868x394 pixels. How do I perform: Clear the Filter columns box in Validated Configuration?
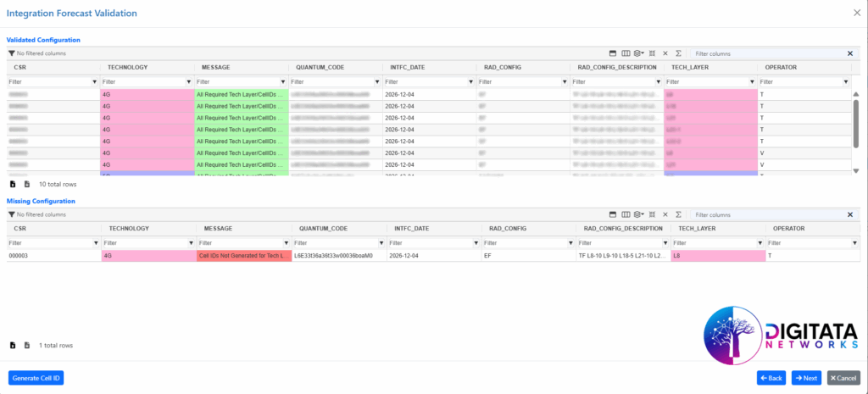point(849,53)
